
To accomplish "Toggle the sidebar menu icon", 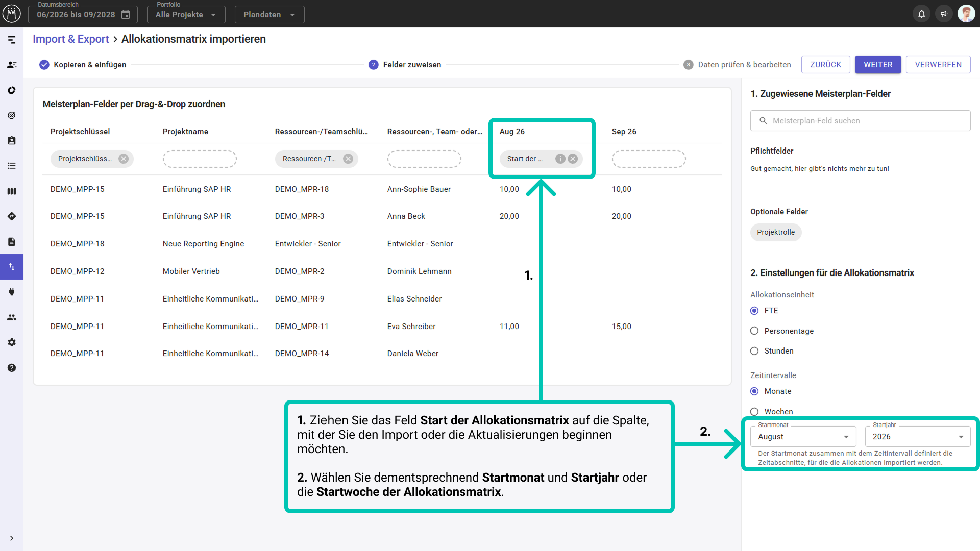I will [12, 40].
